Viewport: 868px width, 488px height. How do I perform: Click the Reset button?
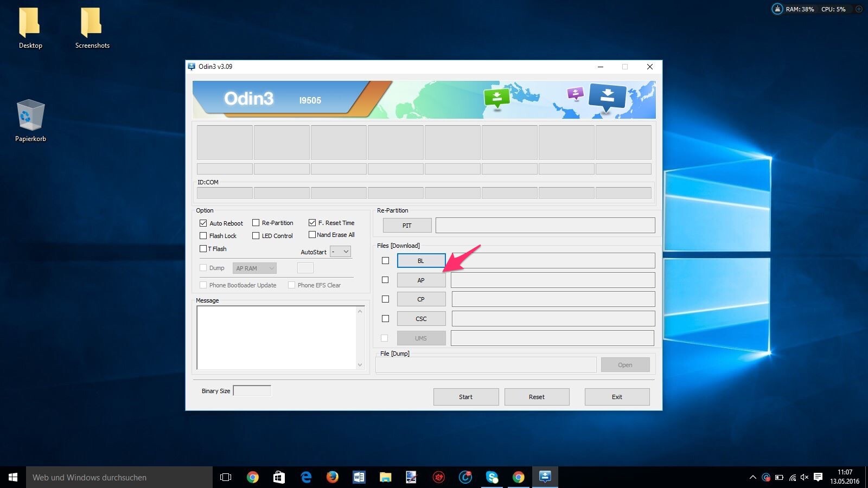tap(537, 397)
